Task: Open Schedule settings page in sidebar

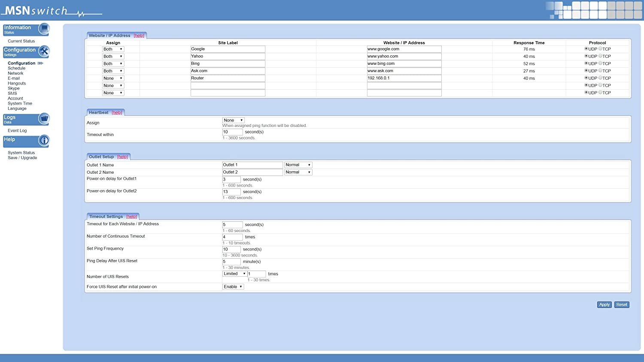Action: coord(16,68)
